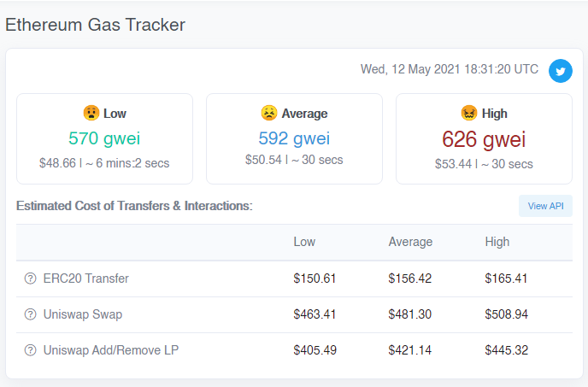Click the Average column header in table

tap(410, 242)
